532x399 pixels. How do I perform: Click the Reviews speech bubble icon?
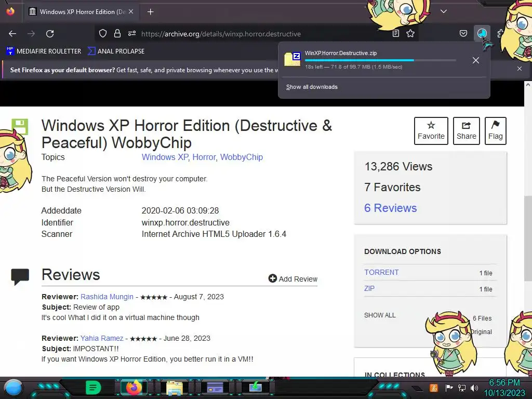tap(20, 277)
